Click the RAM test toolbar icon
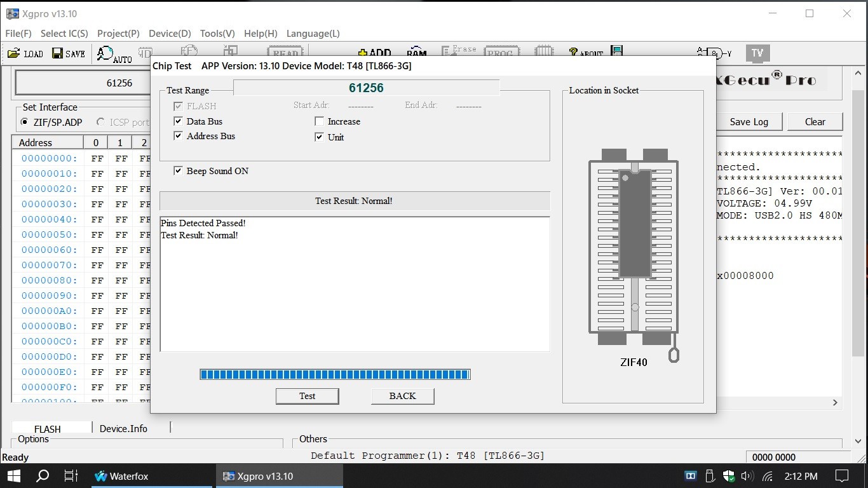This screenshot has height=488, width=868. 417,52
